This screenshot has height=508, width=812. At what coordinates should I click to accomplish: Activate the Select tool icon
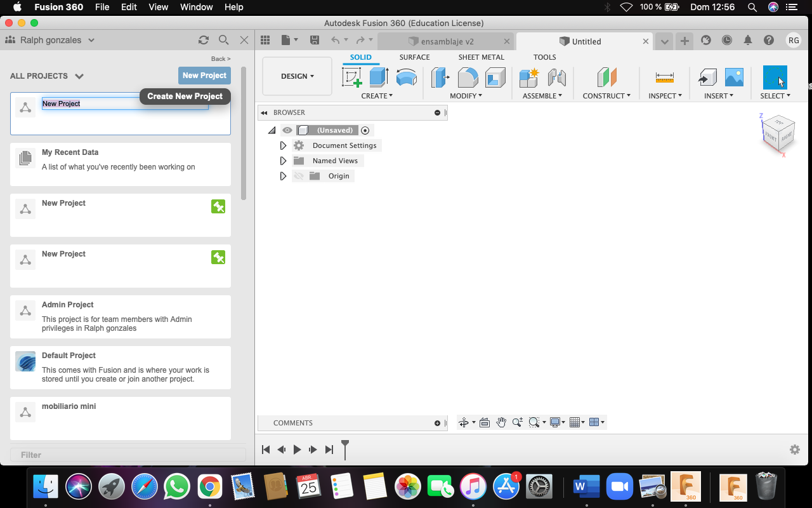coord(775,77)
